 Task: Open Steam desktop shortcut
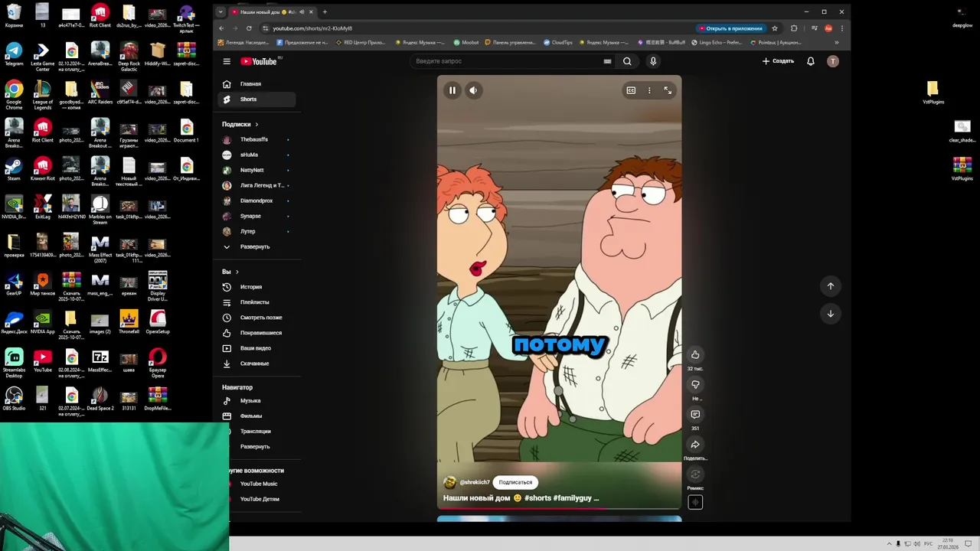coord(14,168)
